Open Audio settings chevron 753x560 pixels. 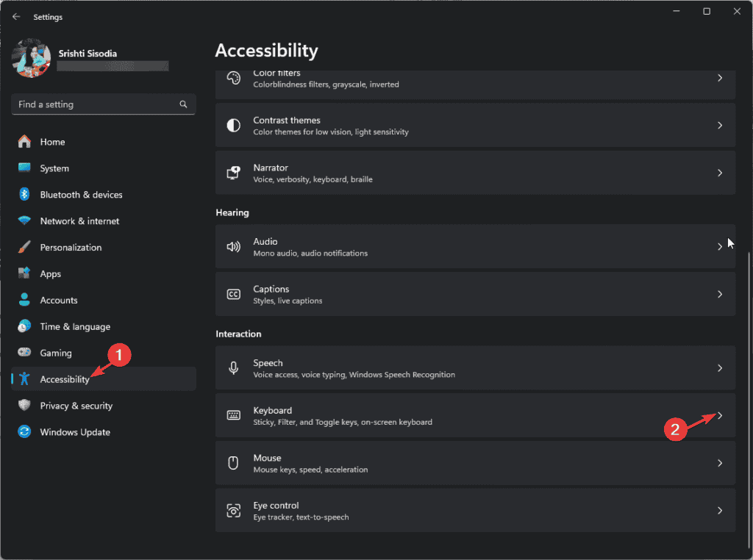pyautogui.click(x=720, y=247)
